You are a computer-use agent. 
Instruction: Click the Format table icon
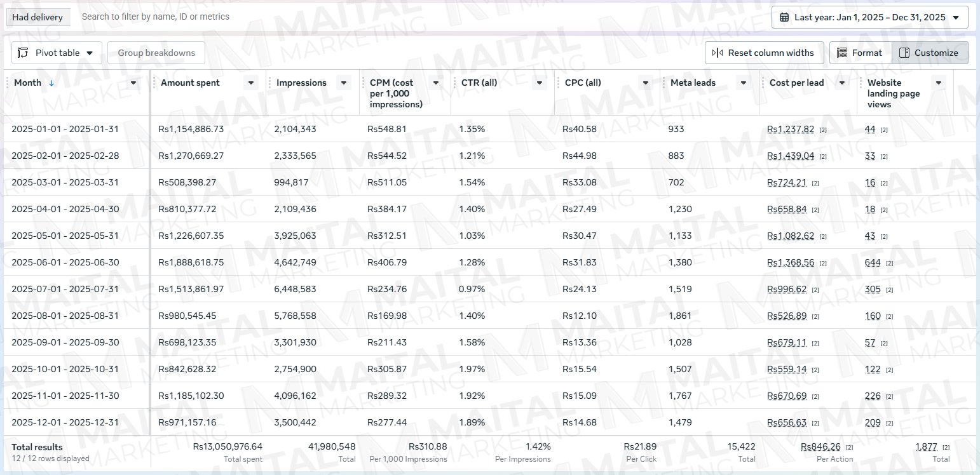[842, 53]
